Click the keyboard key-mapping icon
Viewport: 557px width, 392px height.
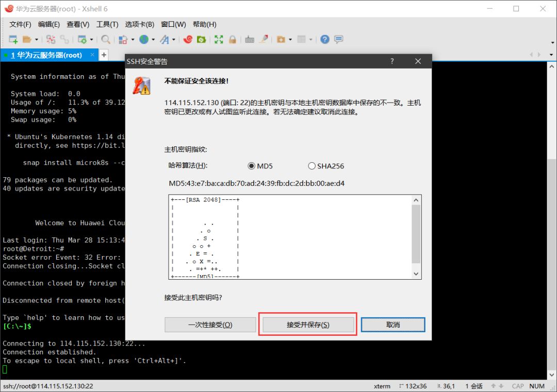coord(250,39)
